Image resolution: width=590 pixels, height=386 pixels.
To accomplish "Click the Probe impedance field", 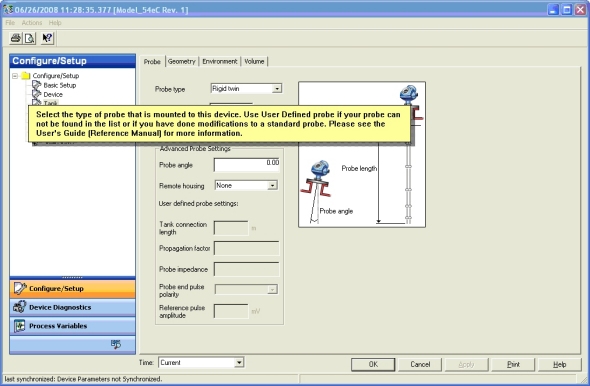I will (x=247, y=269).
